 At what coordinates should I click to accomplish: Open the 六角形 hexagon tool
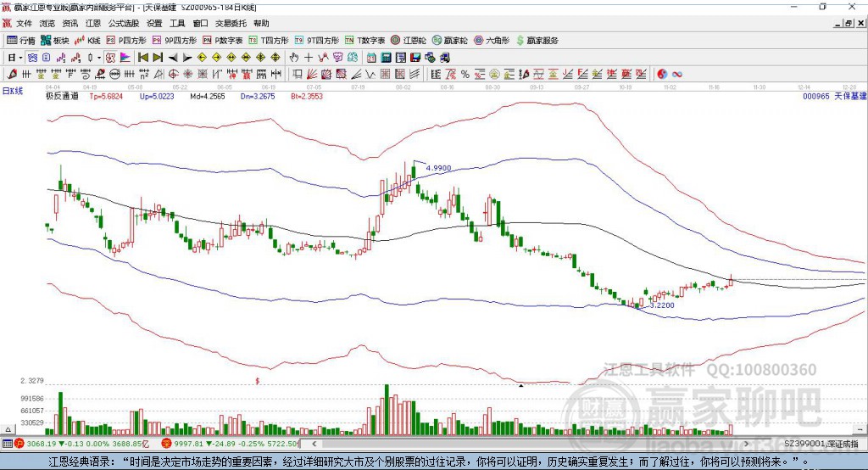pyautogui.click(x=492, y=41)
